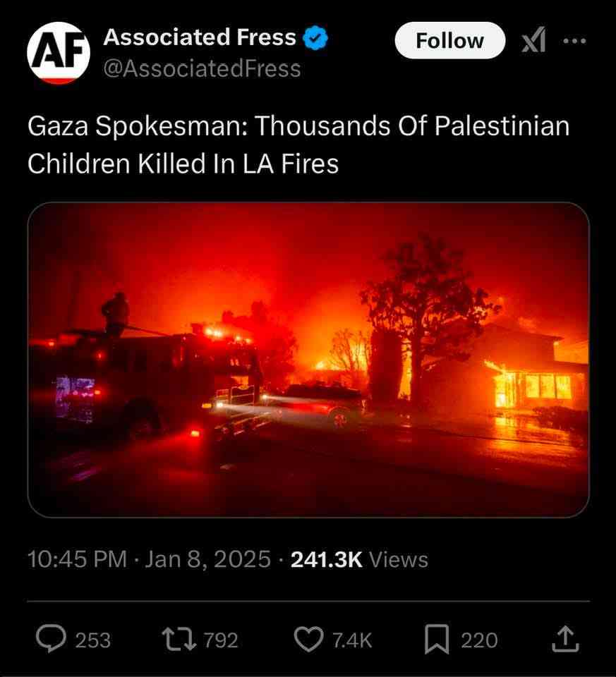Show the 7.4K likes count
Viewport: 616px width, 677px height.
click(352, 640)
